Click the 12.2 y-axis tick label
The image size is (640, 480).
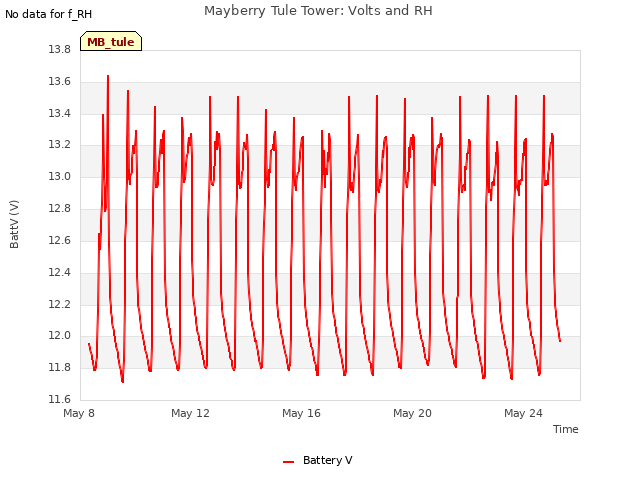pyautogui.click(x=60, y=304)
